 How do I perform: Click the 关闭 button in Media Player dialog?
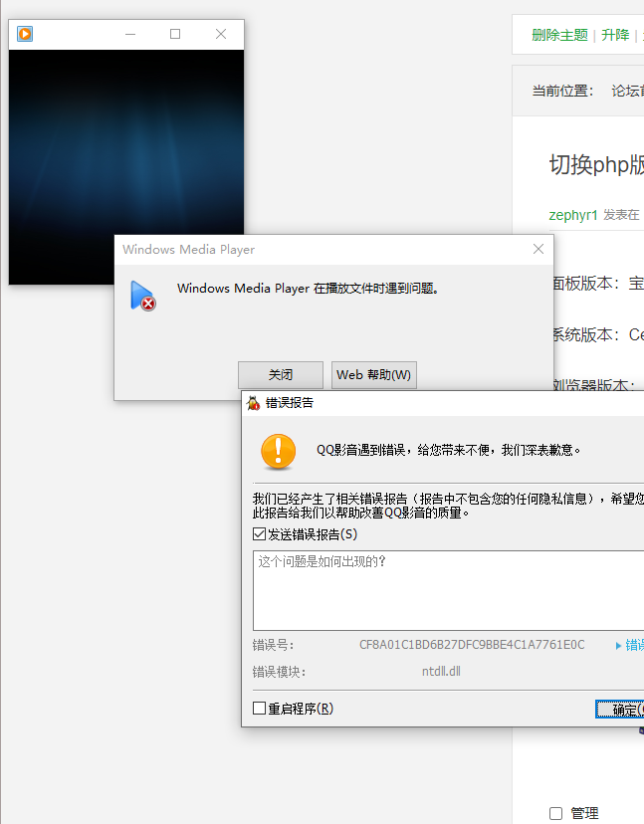coord(281,375)
